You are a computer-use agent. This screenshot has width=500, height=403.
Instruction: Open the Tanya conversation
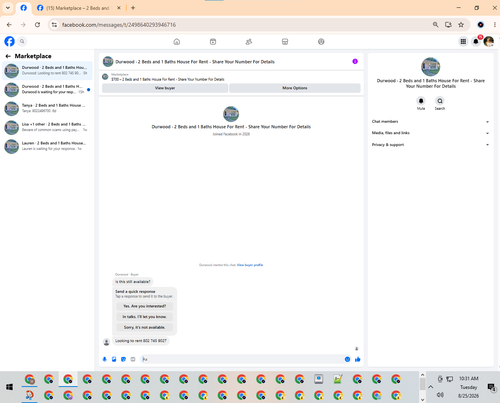(x=47, y=108)
